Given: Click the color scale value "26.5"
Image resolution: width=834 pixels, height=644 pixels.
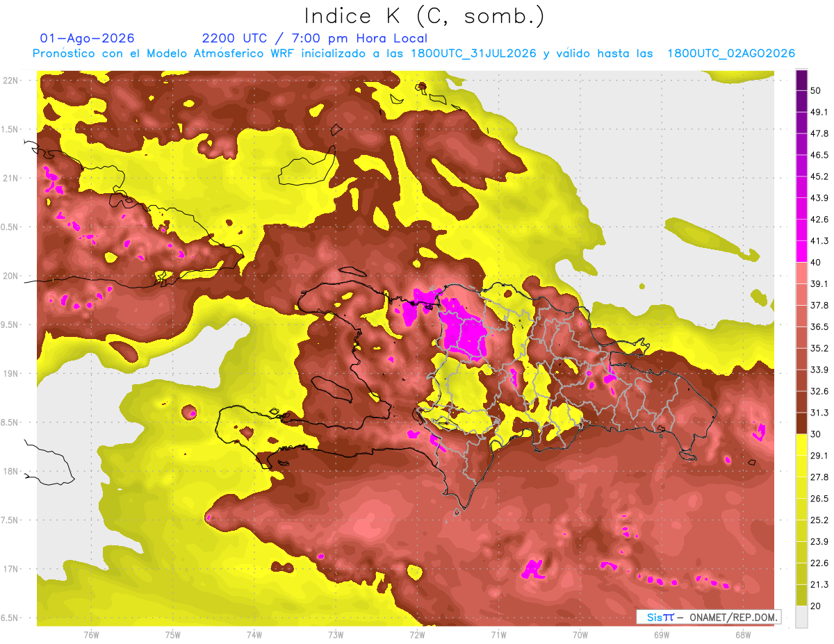Looking at the screenshot, I should (819, 499).
